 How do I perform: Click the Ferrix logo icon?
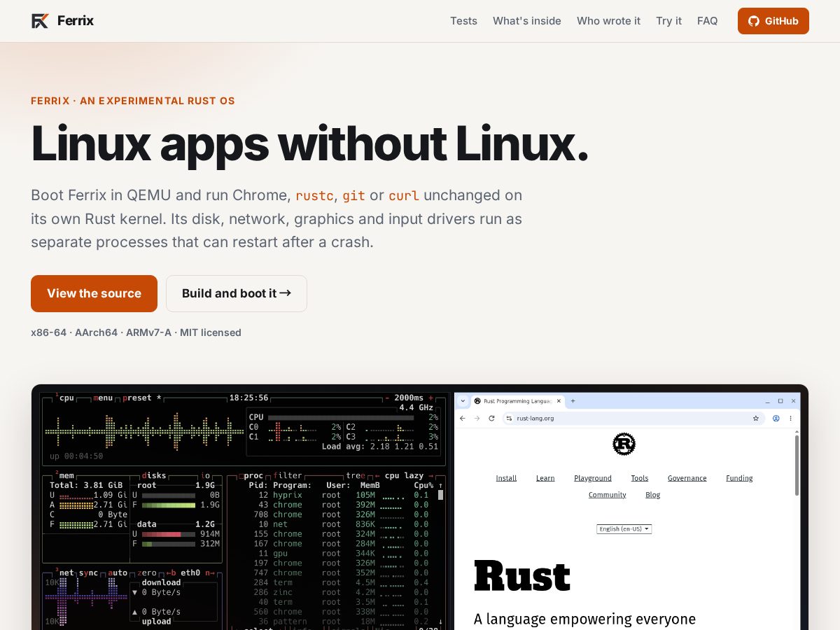(40, 21)
